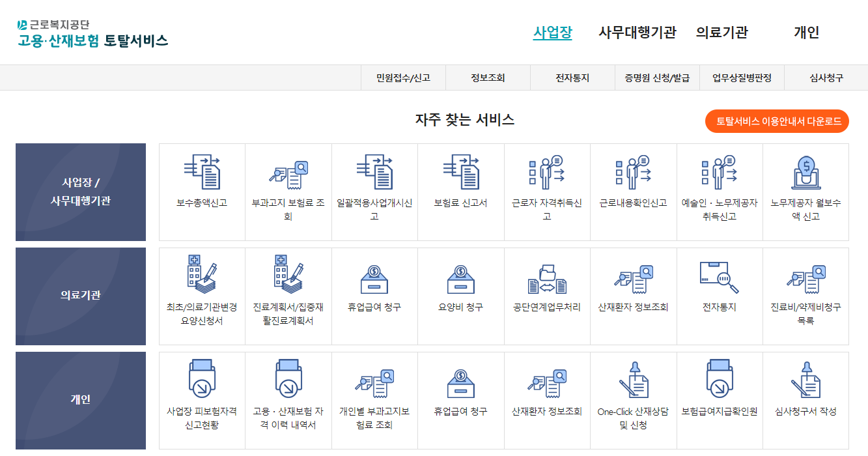Image resolution: width=868 pixels, height=456 pixels.
Task: Open 부과고지 보험료 조회 icon
Action: (x=288, y=174)
